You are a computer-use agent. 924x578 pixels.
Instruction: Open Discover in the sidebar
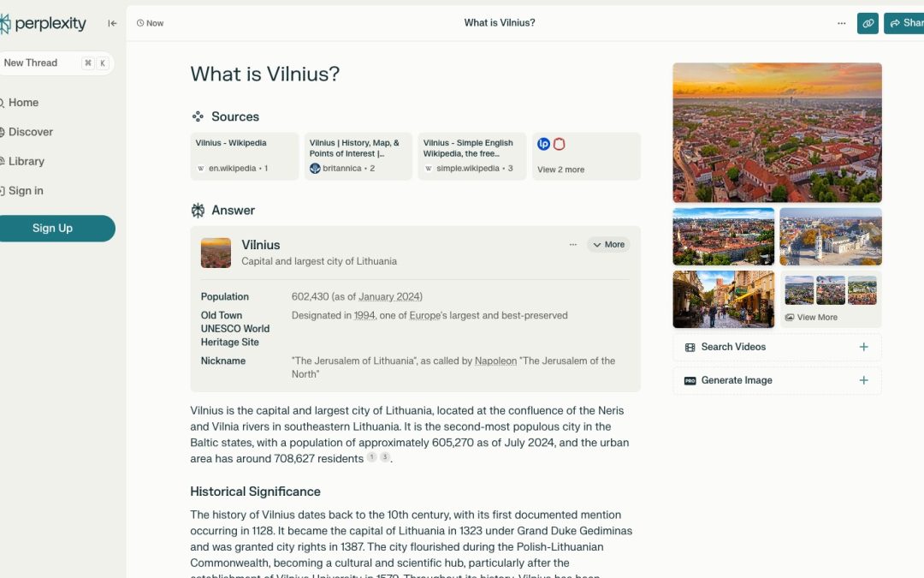[30, 132]
